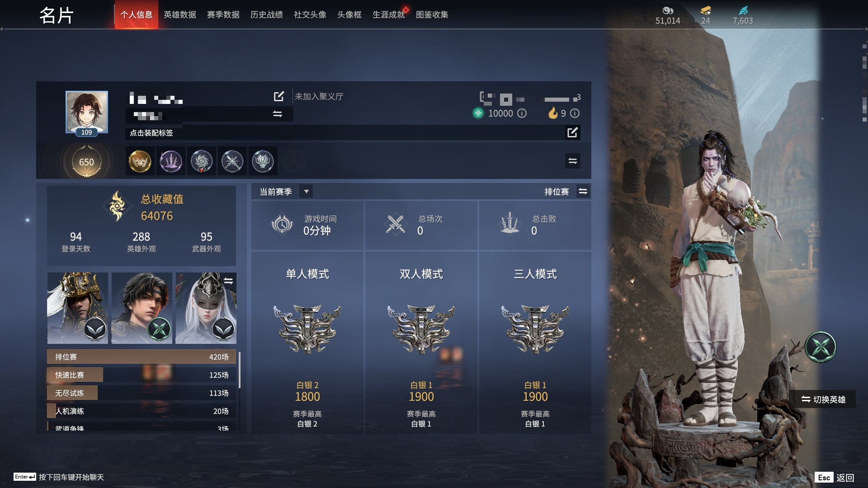The image size is (868, 488).
Task: Click the round crossed-blades emblem beside hero
Action: 820,347
